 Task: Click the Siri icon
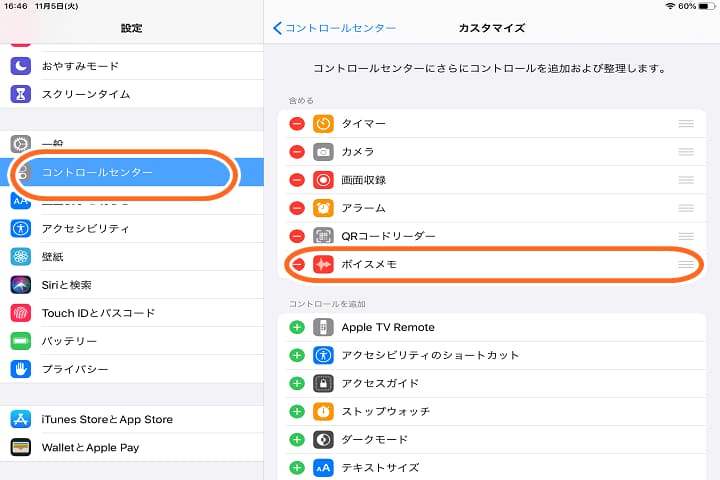(x=21, y=285)
